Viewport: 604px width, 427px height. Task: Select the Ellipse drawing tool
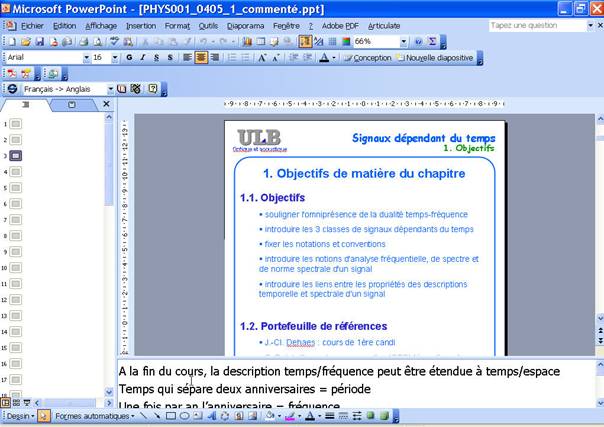(x=185, y=416)
